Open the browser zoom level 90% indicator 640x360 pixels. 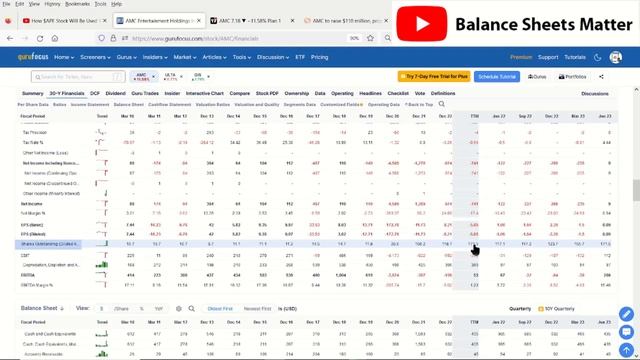354,38
